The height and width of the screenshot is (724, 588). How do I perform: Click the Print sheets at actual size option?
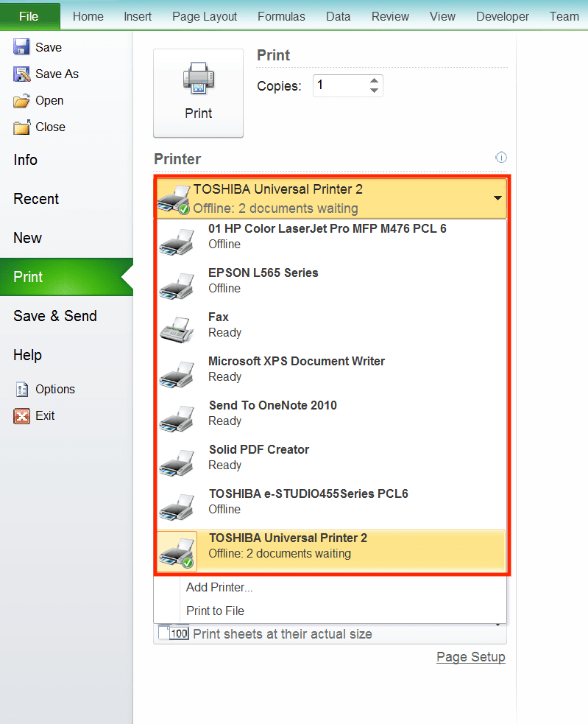click(330, 634)
